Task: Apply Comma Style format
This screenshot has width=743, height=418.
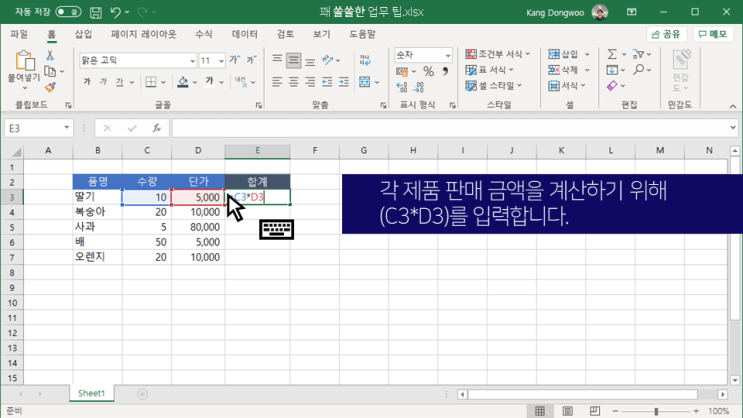Action: (x=445, y=72)
